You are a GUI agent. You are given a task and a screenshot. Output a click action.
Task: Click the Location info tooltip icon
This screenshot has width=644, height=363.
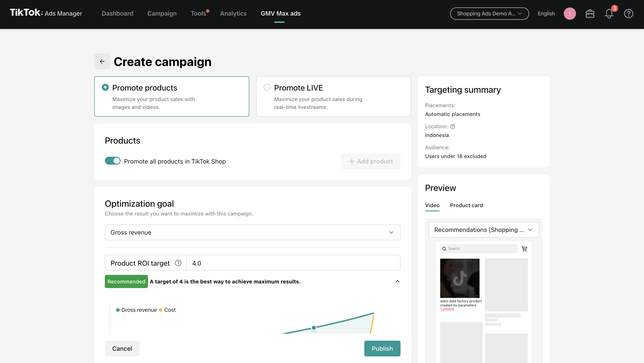point(453,126)
